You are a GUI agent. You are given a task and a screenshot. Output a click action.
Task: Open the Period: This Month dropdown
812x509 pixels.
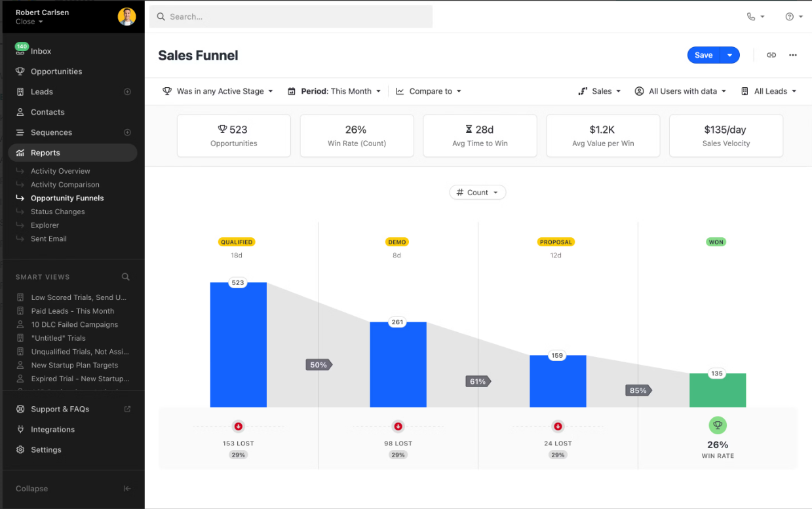pyautogui.click(x=334, y=91)
